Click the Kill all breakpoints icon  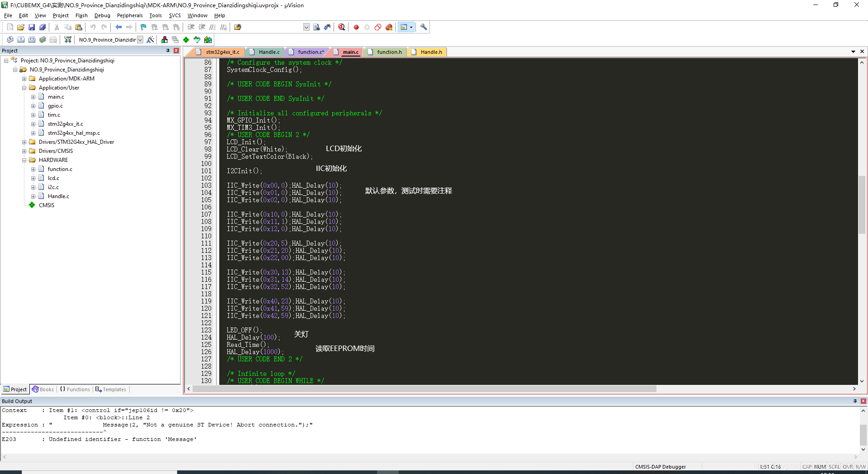coord(389,27)
